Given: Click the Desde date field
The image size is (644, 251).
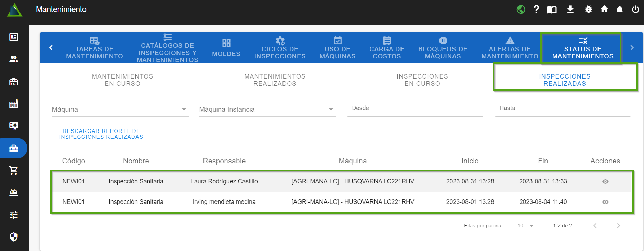Looking at the screenshot, I should pos(415,109).
